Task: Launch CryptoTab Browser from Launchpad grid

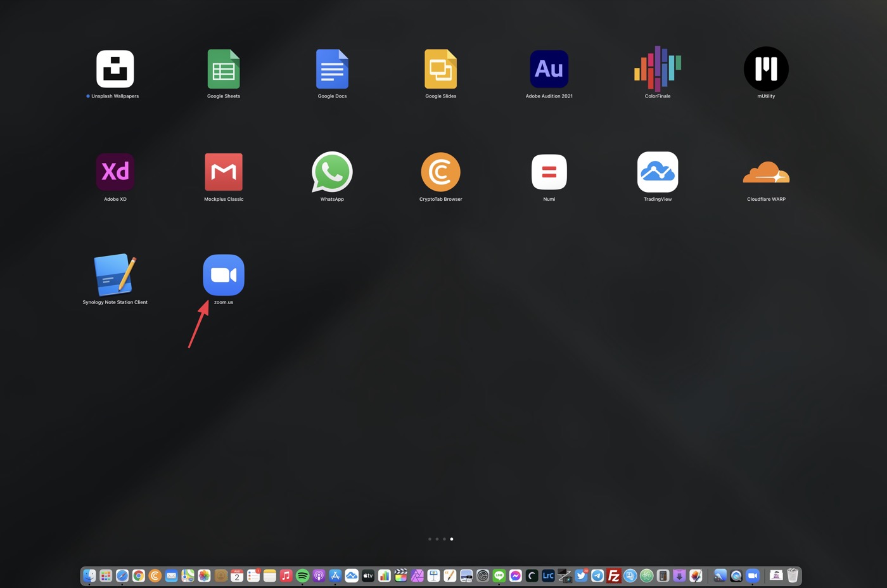Action: (x=440, y=172)
